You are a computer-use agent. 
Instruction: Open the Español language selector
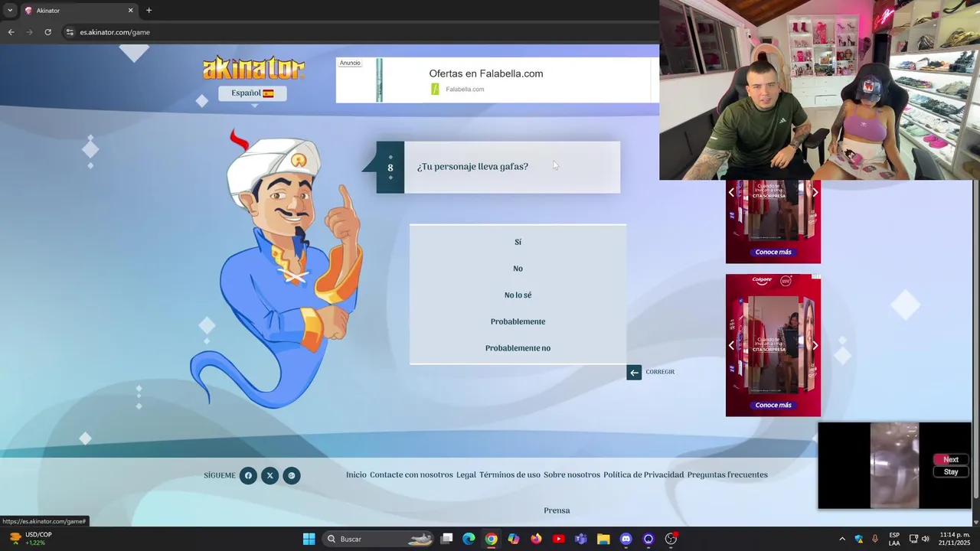(x=253, y=93)
